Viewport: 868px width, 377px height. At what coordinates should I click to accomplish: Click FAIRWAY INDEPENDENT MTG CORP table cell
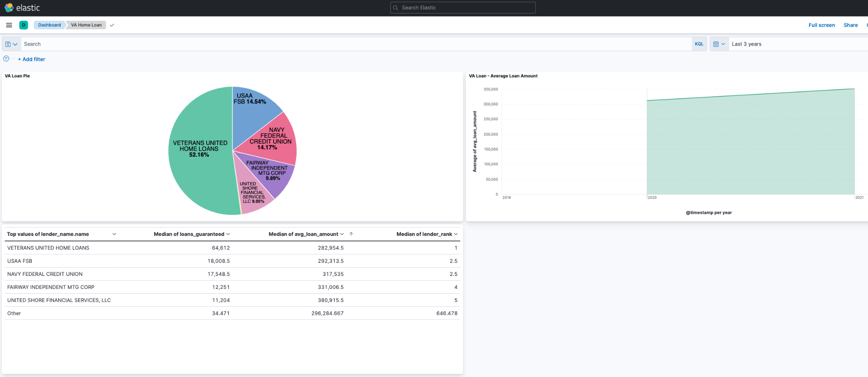click(x=51, y=287)
